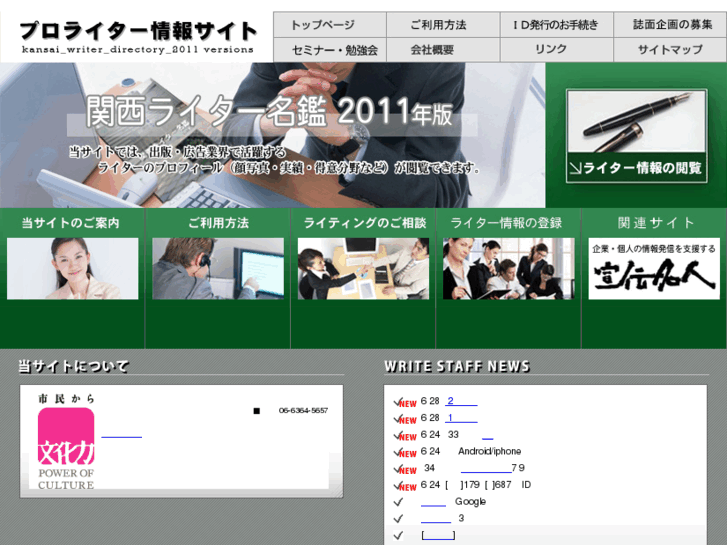Open the サイトマップ page

pos(670,50)
